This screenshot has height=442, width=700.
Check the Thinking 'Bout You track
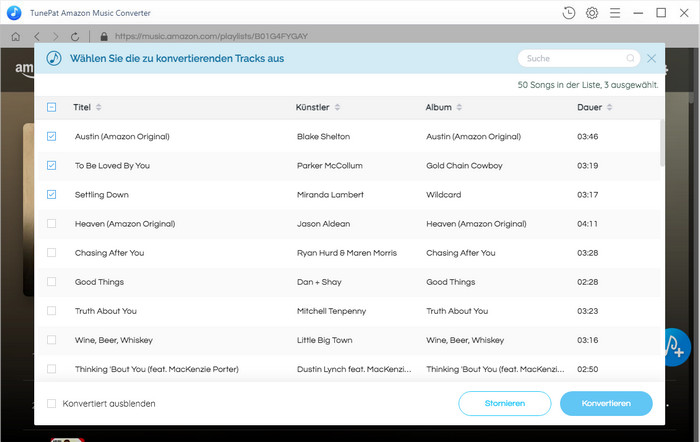pos(51,369)
